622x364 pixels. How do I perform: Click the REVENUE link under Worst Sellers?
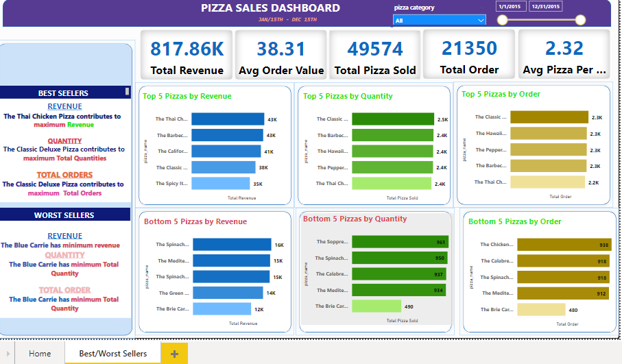(x=64, y=236)
